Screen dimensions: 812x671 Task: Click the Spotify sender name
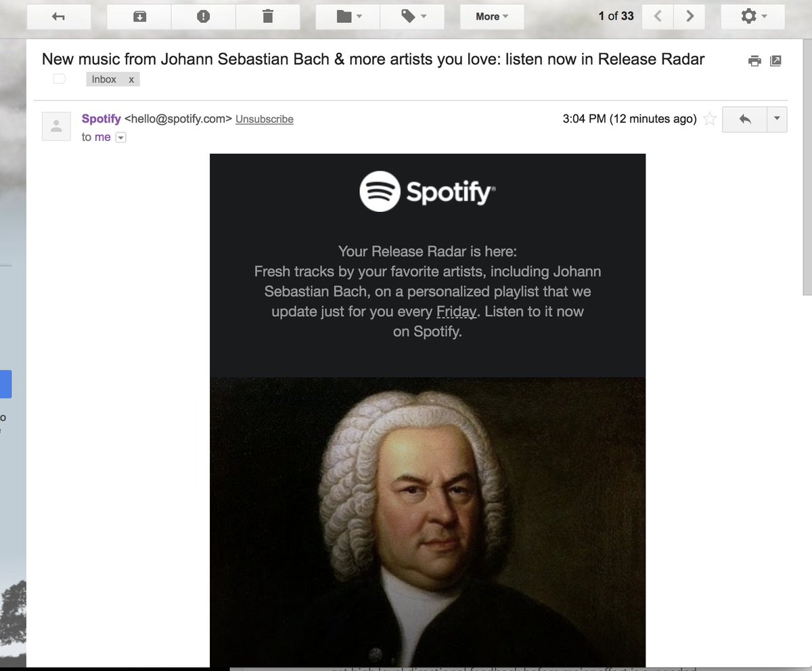(x=101, y=118)
